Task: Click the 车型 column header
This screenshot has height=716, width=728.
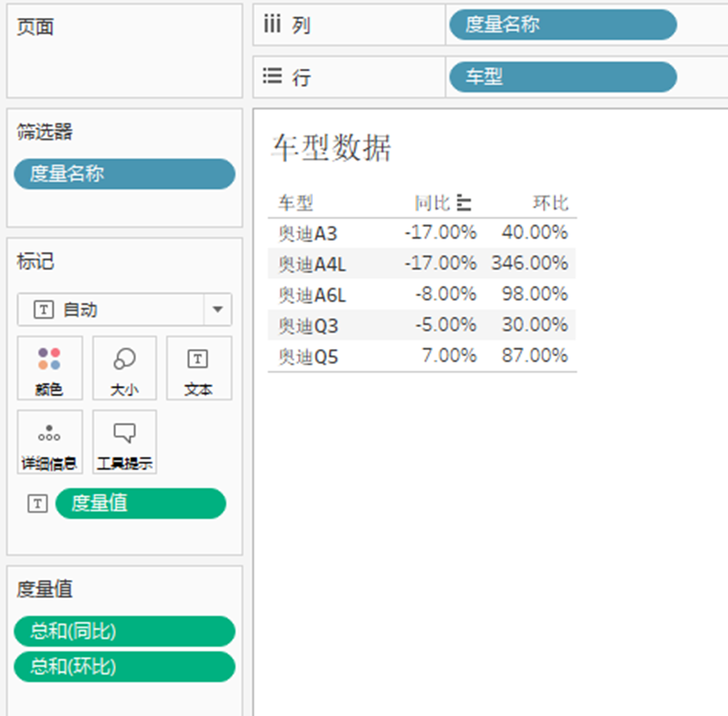Action: point(296,203)
